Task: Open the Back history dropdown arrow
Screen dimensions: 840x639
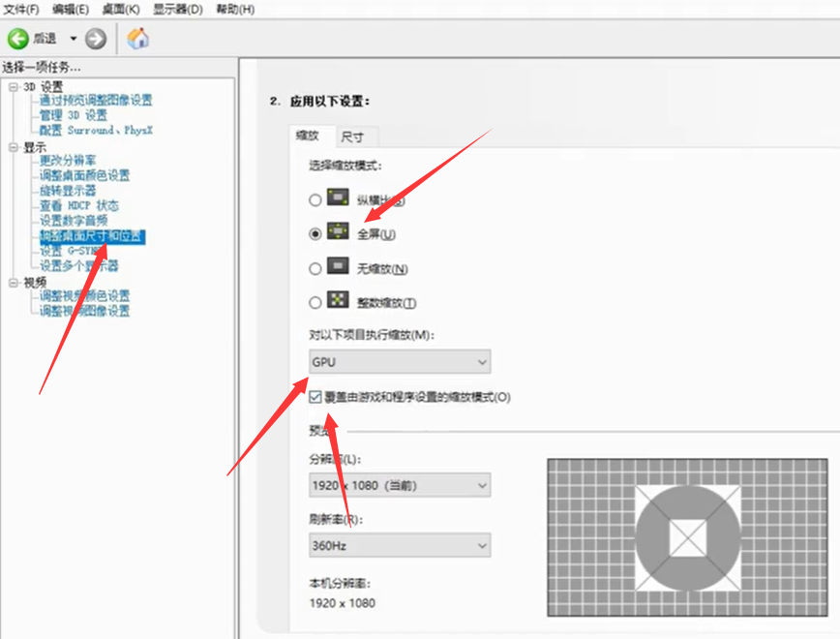Action: [74, 39]
